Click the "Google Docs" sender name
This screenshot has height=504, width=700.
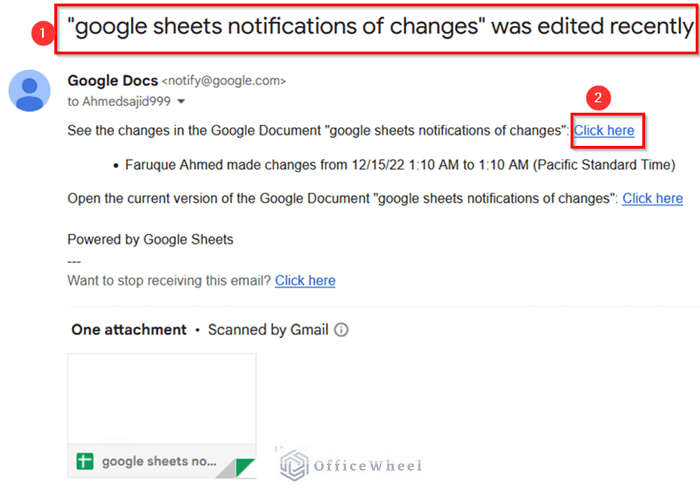coord(108,80)
